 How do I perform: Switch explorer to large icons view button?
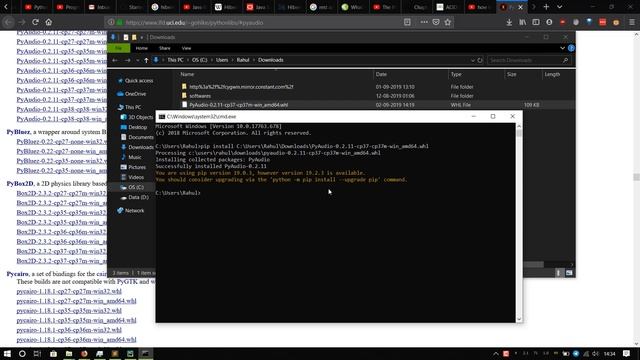point(569,273)
